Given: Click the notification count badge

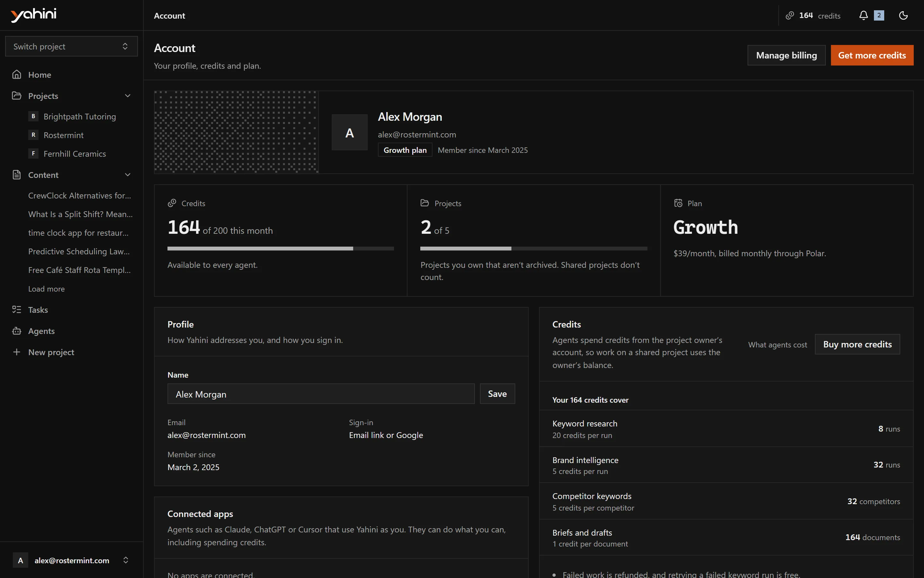Looking at the screenshot, I should click(x=879, y=15).
